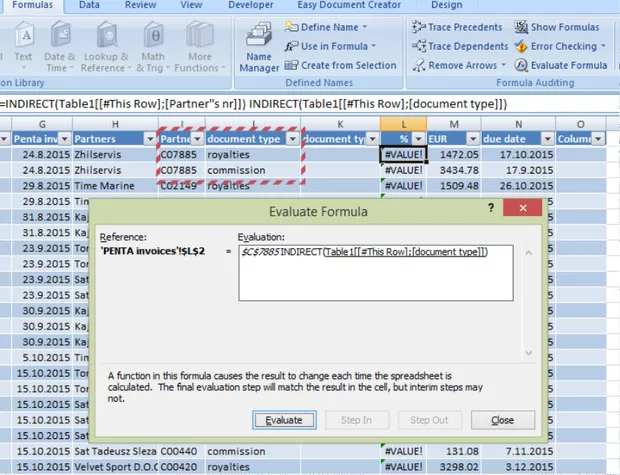The image size is (620, 475).
Task: Click the Close button in dialog
Action: point(503,420)
